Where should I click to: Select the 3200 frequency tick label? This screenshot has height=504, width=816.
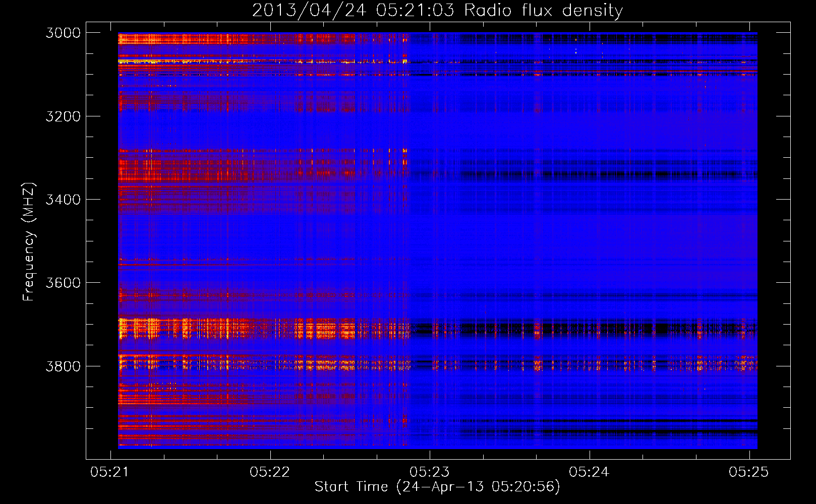(x=63, y=116)
